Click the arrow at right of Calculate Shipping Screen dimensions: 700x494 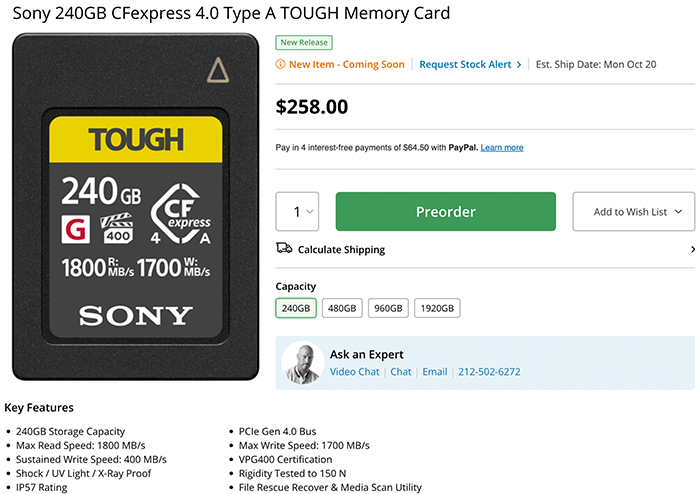click(692, 249)
